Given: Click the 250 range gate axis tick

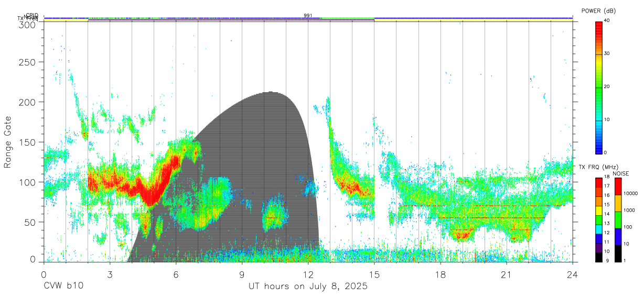Looking at the screenshot, I should click(28, 62).
